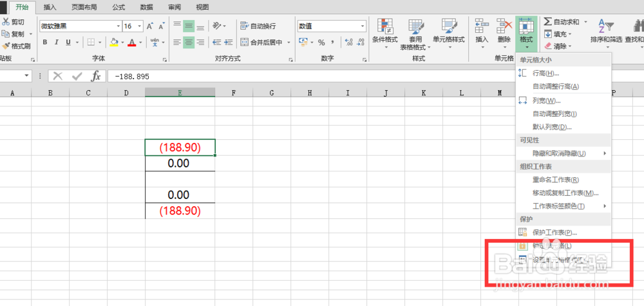Screen dimensions: 644x306
Task: Select the Format Painter (格式刷) brush
Action: click(x=5, y=46)
